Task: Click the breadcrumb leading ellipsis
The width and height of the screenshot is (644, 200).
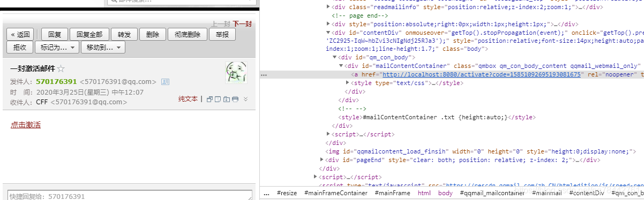Action: pos(267,193)
